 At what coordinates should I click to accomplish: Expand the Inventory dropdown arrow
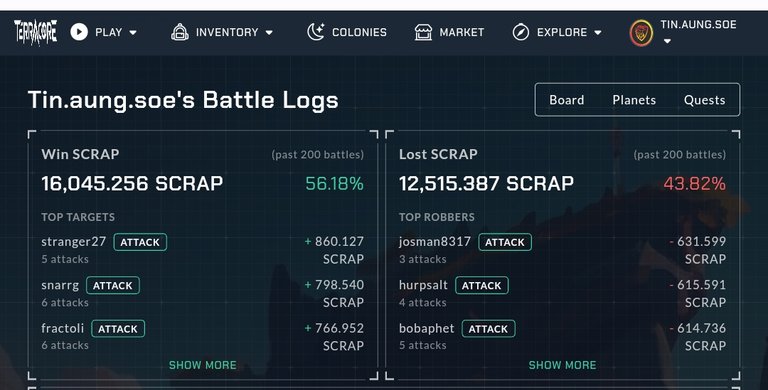coord(269,33)
